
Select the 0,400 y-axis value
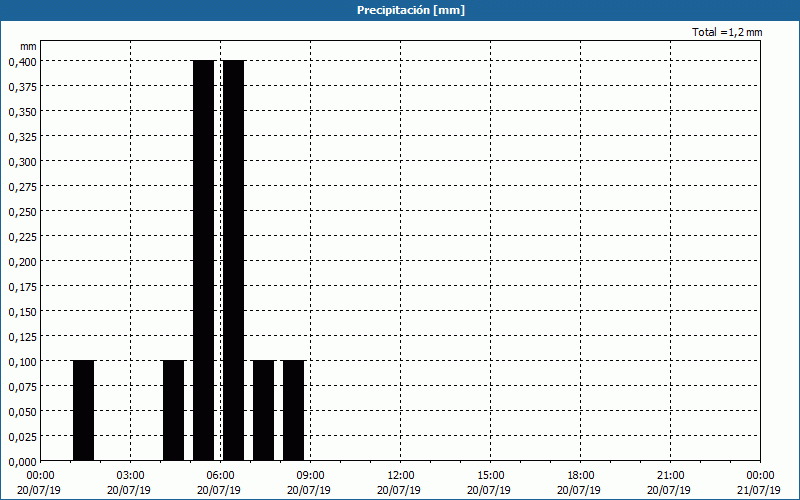[x=22, y=61]
